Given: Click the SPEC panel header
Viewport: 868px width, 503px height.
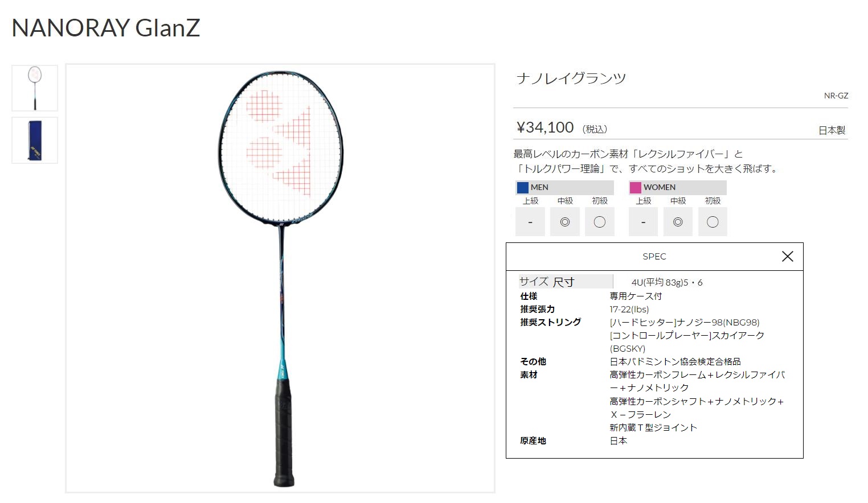Looking at the screenshot, I should pos(654,257).
